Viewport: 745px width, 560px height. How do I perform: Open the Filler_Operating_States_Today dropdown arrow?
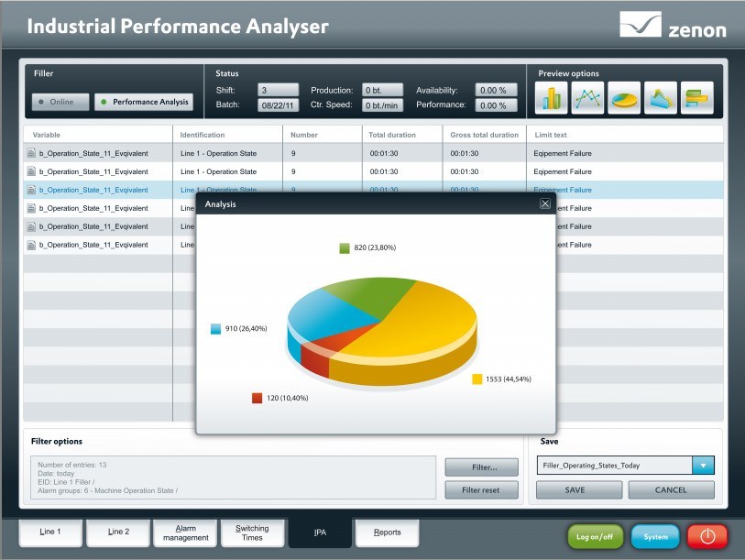(x=703, y=466)
